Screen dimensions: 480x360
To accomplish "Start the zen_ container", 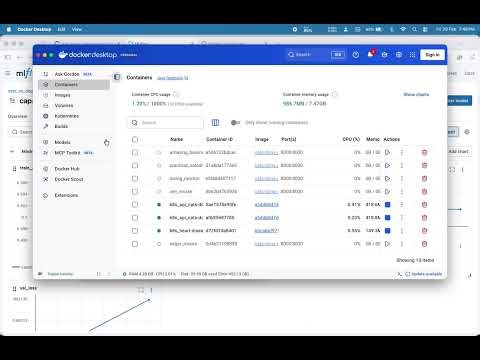I will point(387,191).
